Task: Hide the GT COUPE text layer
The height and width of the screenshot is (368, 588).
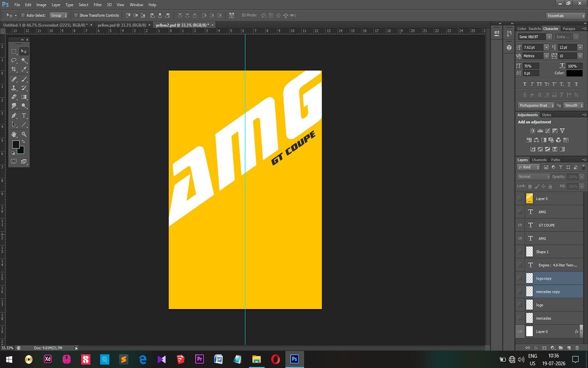Action: 520,225
